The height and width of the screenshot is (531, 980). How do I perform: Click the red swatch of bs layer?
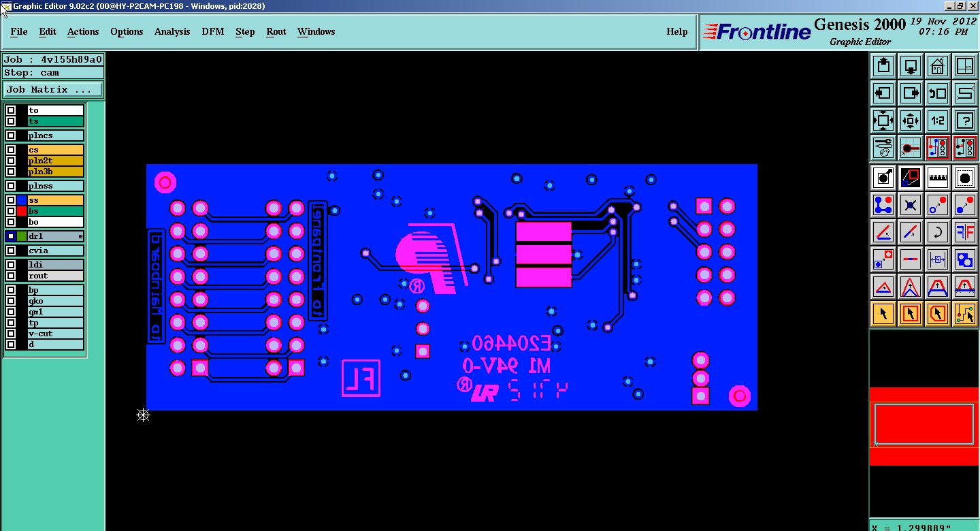tap(22, 211)
